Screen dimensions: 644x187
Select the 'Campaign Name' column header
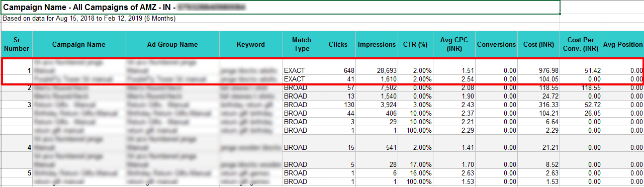79,44
